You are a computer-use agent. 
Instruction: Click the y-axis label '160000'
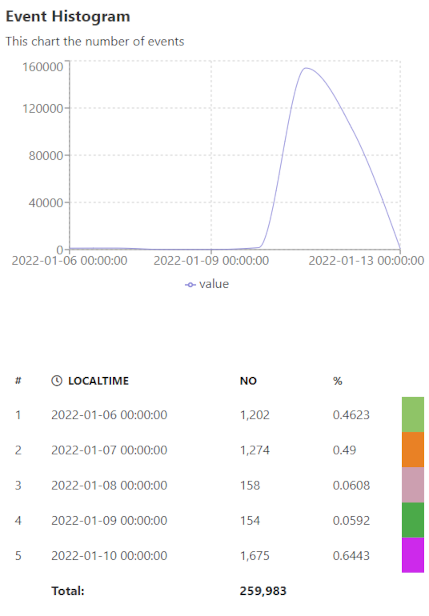pos(42,67)
